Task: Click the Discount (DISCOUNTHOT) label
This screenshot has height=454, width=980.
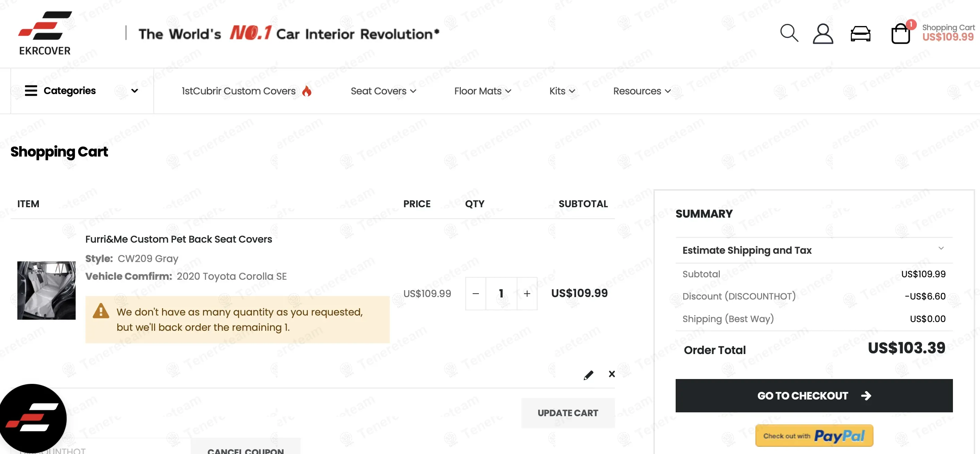Action: (739, 296)
